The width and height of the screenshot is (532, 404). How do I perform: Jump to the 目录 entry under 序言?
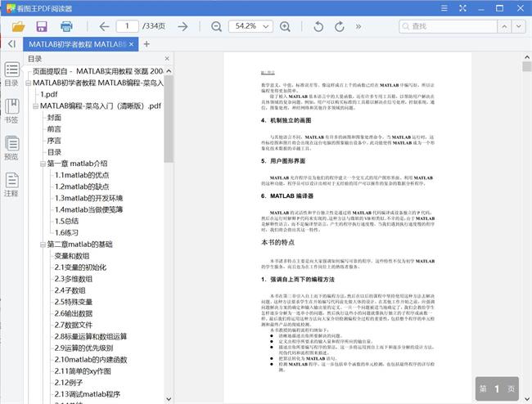[54, 152]
